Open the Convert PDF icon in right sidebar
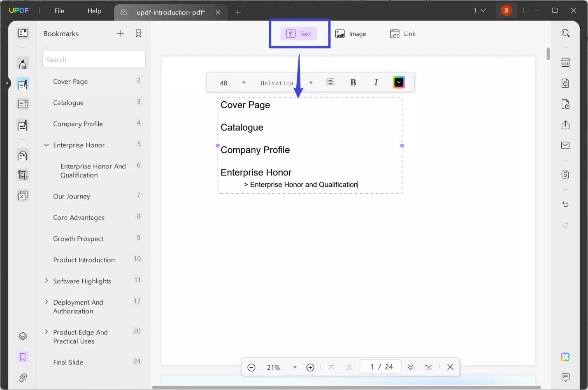 pyautogui.click(x=565, y=83)
